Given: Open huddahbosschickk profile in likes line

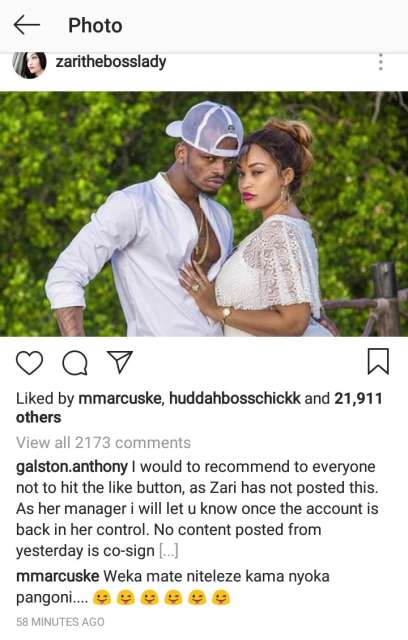Looking at the screenshot, I should [235, 398].
